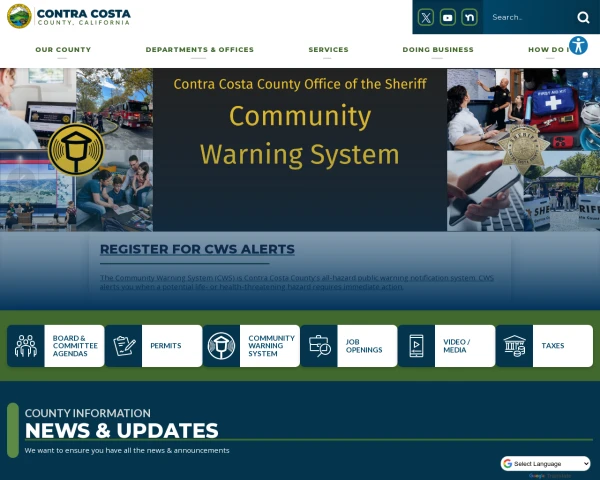Click the Job Openings briefcase icon
Image resolution: width=600 pixels, height=480 pixels.
pos(319,346)
